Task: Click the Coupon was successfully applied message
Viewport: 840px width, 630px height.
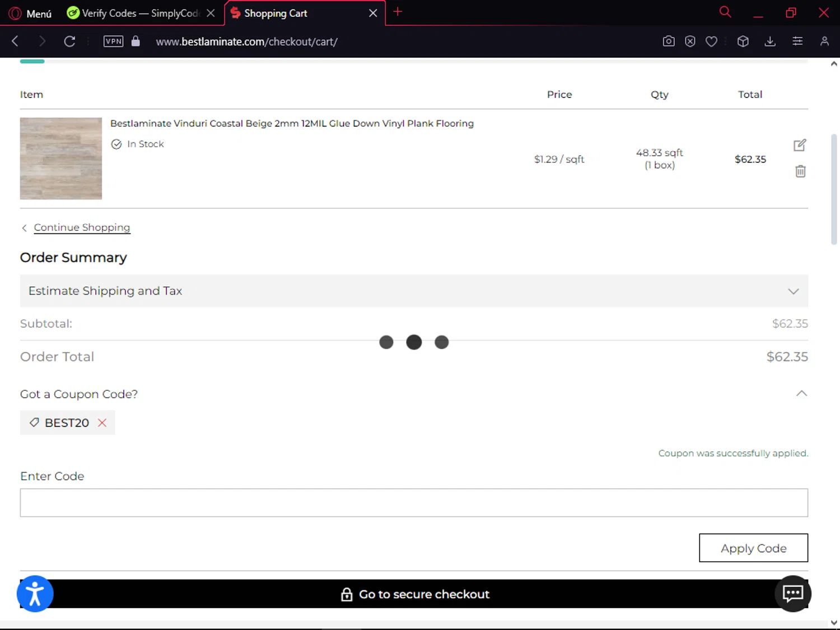Action: pyautogui.click(x=733, y=453)
